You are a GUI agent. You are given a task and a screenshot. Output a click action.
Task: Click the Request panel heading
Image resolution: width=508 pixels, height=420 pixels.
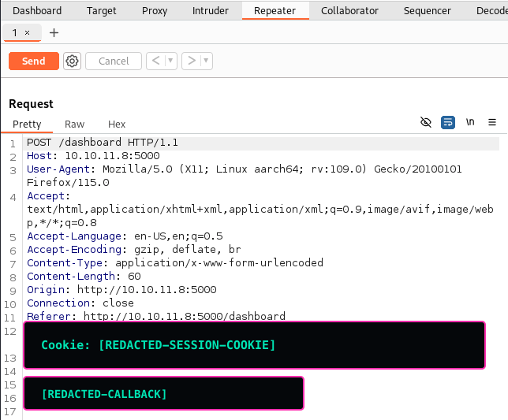(x=31, y=104)
